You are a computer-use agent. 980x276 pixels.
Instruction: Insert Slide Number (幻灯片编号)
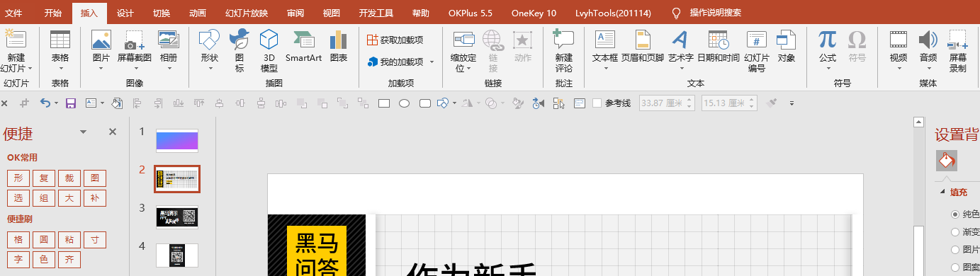click(757, 50)
